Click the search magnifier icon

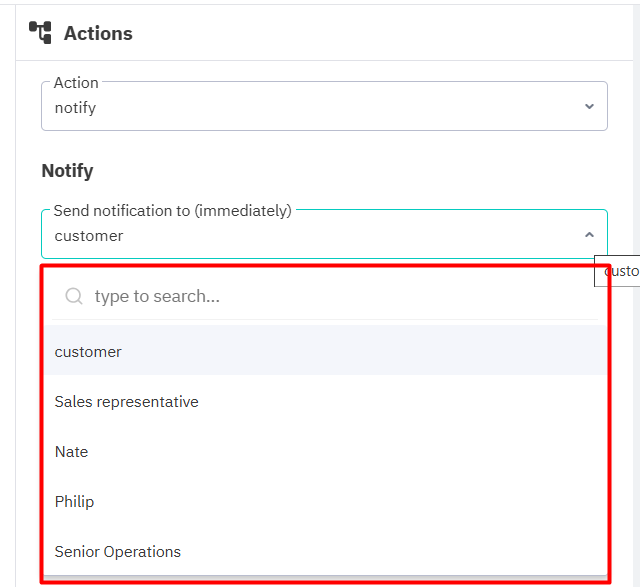[x=73, y=296]
